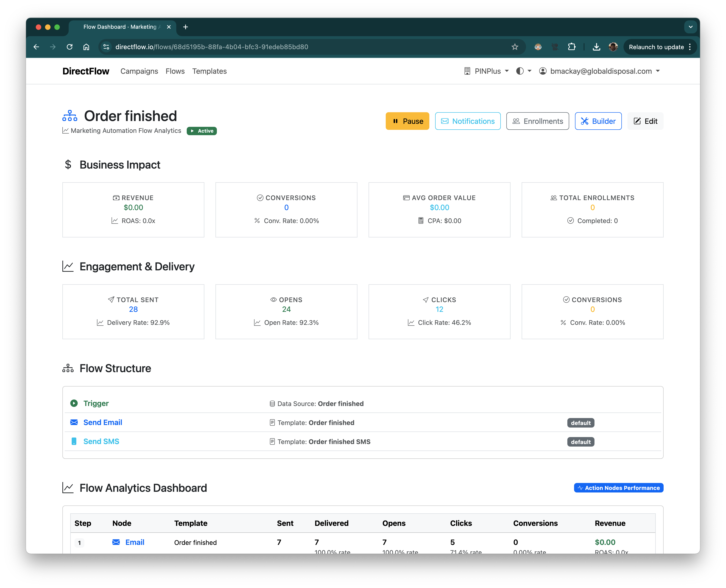Toggle the theme mode switcher
Screen dimensions: 726x588
[x=524, y=71]
